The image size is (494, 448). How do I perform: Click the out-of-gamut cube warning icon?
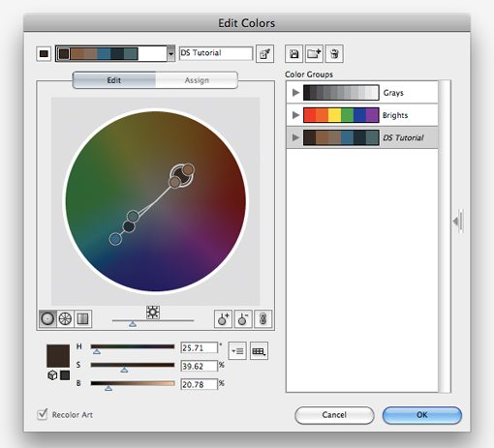pos(52,375)
